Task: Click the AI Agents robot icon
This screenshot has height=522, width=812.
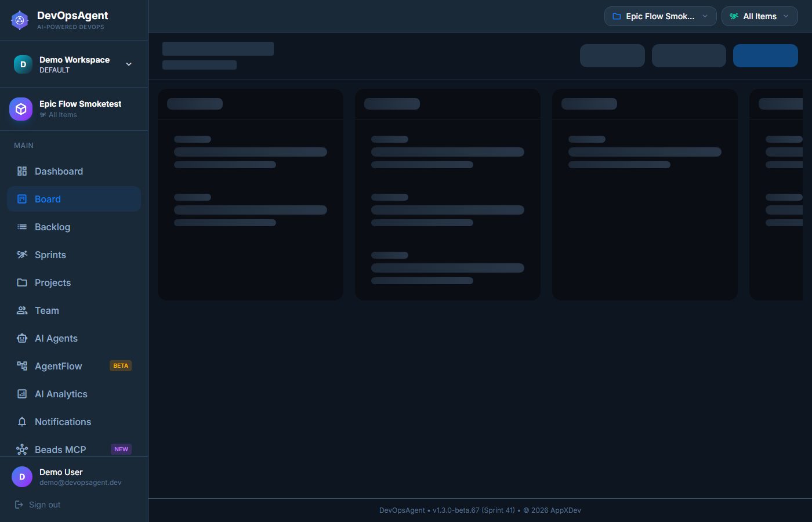Action: [x=22, y=338]
